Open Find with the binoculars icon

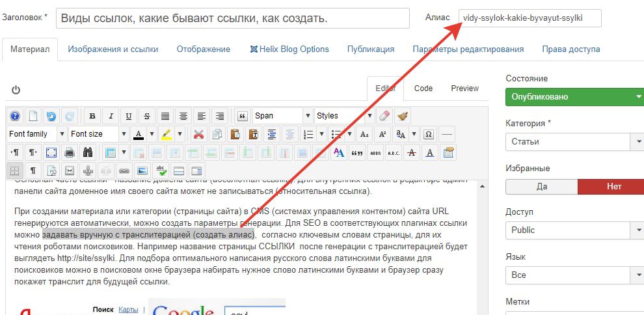coord(88,152)
